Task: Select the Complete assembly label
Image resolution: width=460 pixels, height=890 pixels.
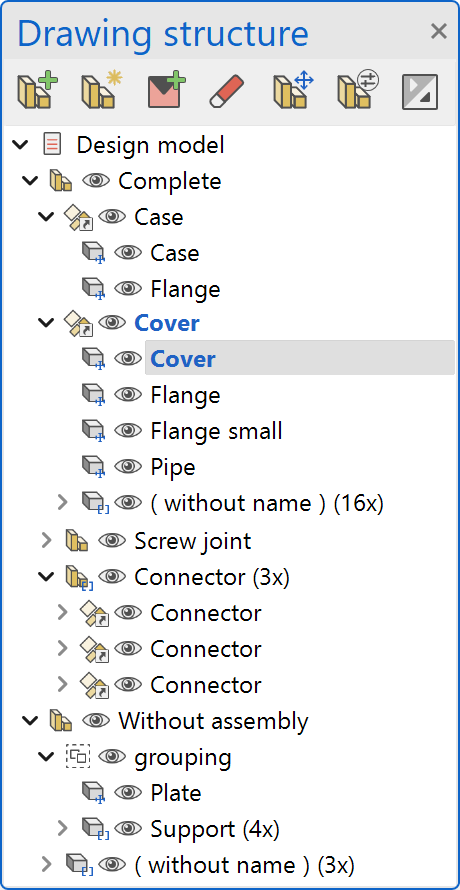Action: point(170,181)
